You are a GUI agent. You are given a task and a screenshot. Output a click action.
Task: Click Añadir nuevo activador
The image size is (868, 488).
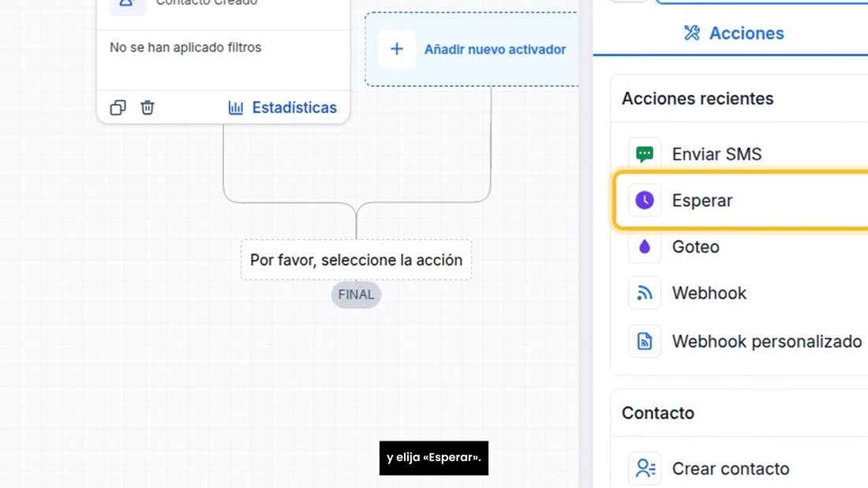click(x=495, y=49)
